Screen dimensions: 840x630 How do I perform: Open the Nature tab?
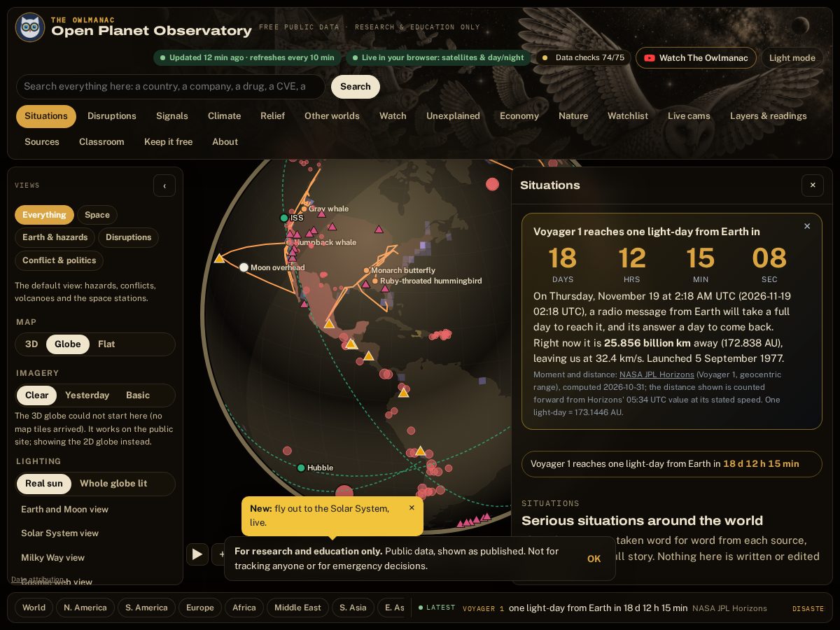click(x=573, y=116)
